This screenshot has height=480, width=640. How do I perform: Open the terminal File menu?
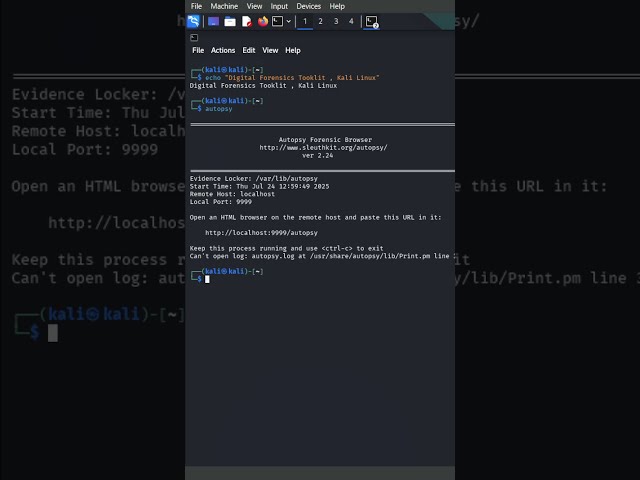coord(198,50)
